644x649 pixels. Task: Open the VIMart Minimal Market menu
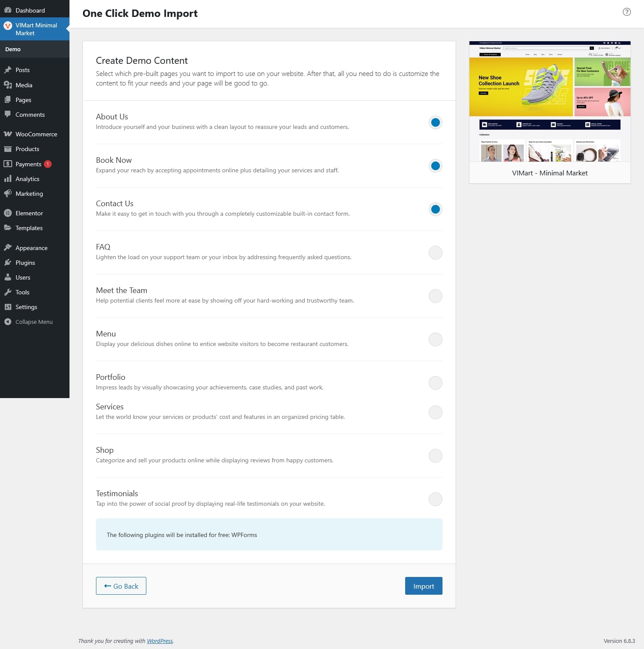pos(36,29)
